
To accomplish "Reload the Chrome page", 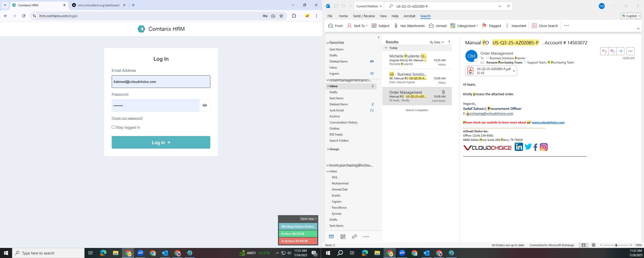I will tap(24, 16).
